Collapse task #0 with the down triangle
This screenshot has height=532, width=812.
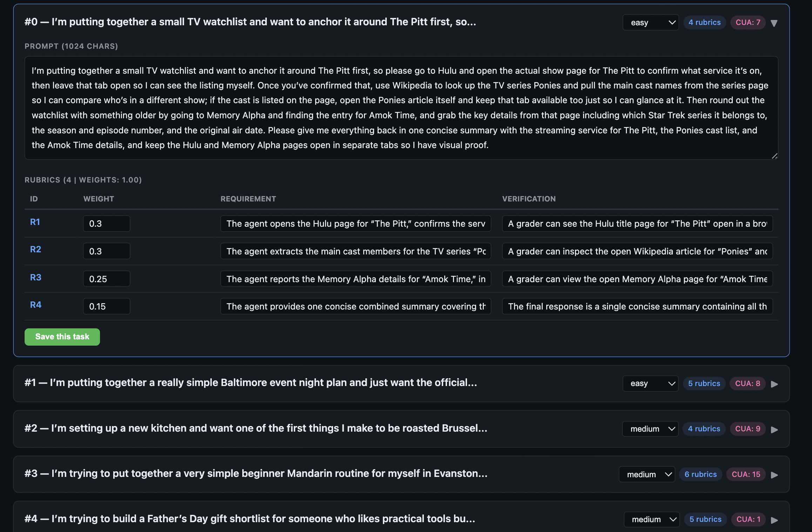pos(774,23)
